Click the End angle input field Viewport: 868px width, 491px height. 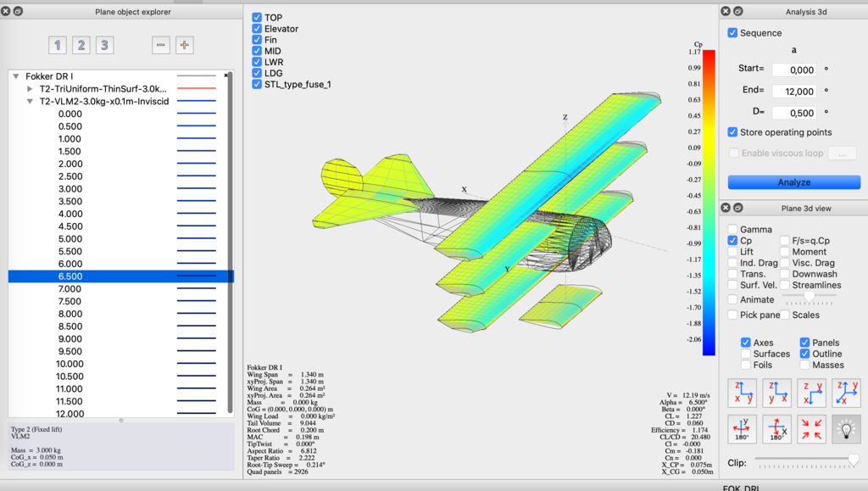click(793, 91)
